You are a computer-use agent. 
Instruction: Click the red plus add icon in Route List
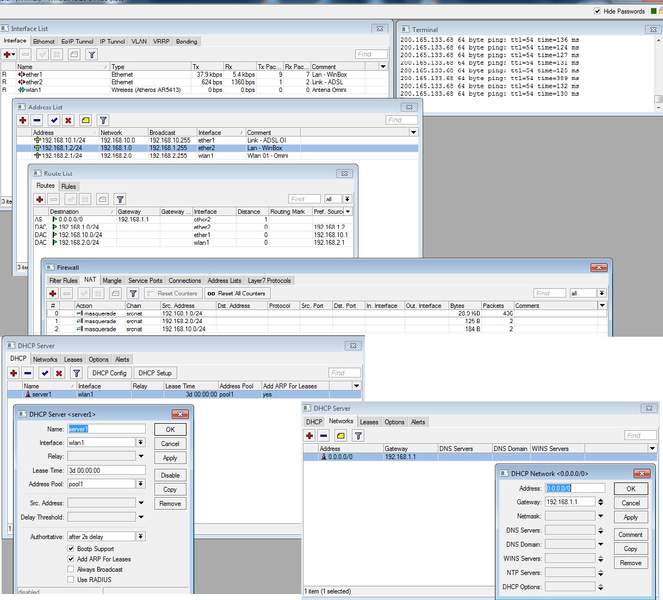point(40,199)
